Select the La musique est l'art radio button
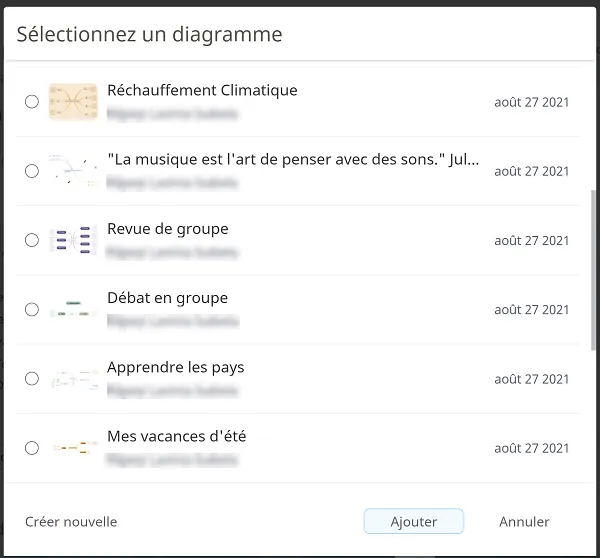This screenshot has height=558, width=600. point(32,171)
